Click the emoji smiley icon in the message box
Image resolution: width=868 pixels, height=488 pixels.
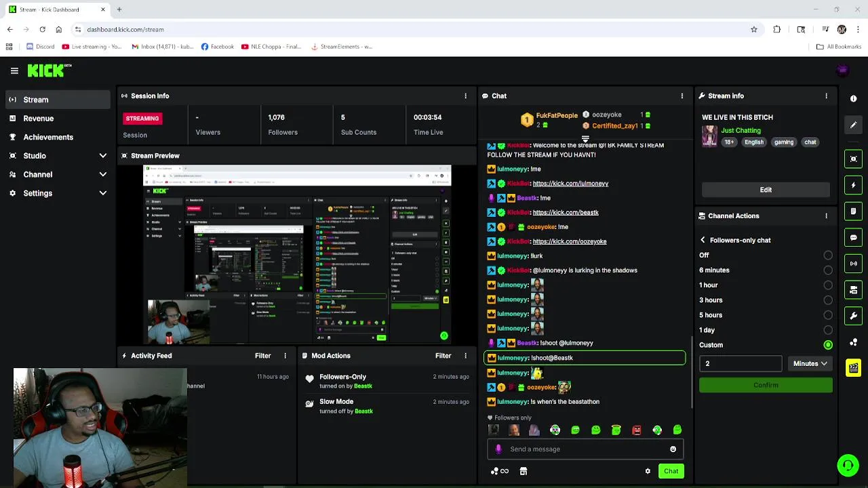pyautogui.click(x=673, y=449)
